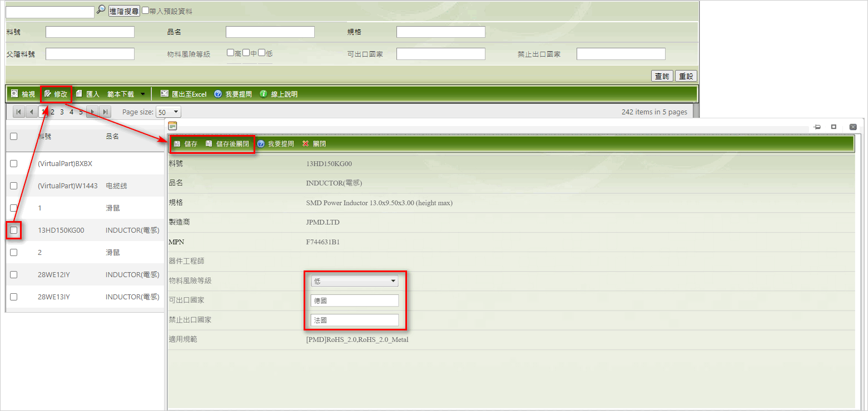
Task: Focus the 父階料號 search field
Action: pos(90,54)
